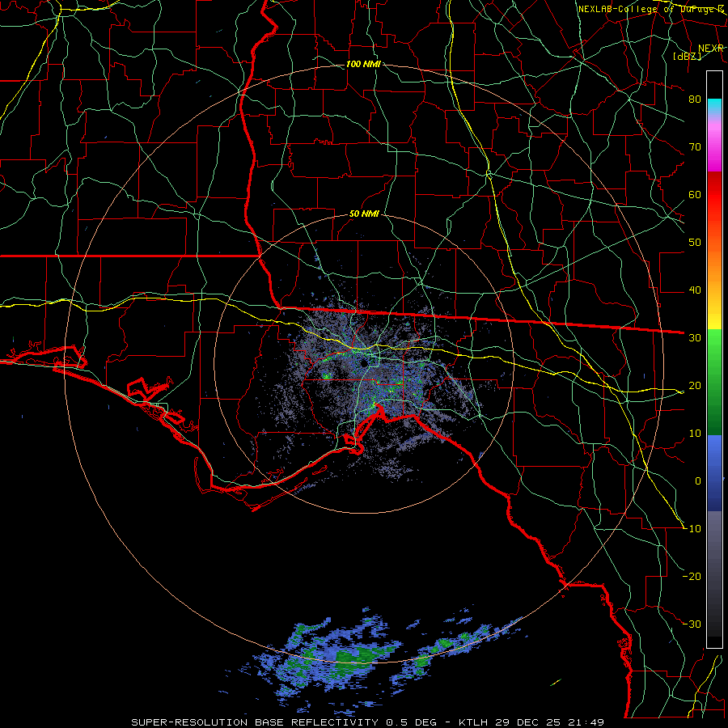Click the 60 value on the dBZ scale
Viewport: 728px width, 728px height.
[695, 194]
